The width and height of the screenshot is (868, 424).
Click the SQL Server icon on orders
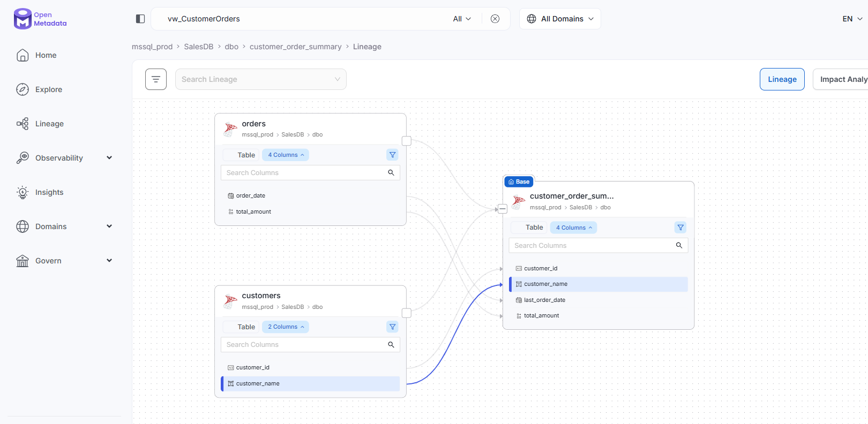(x=230, y=129)
